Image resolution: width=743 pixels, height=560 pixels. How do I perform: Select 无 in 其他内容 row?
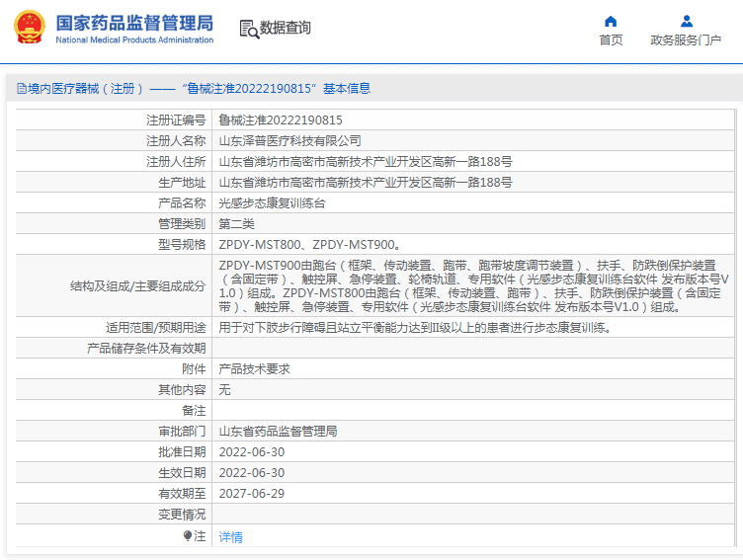point(224,390)
